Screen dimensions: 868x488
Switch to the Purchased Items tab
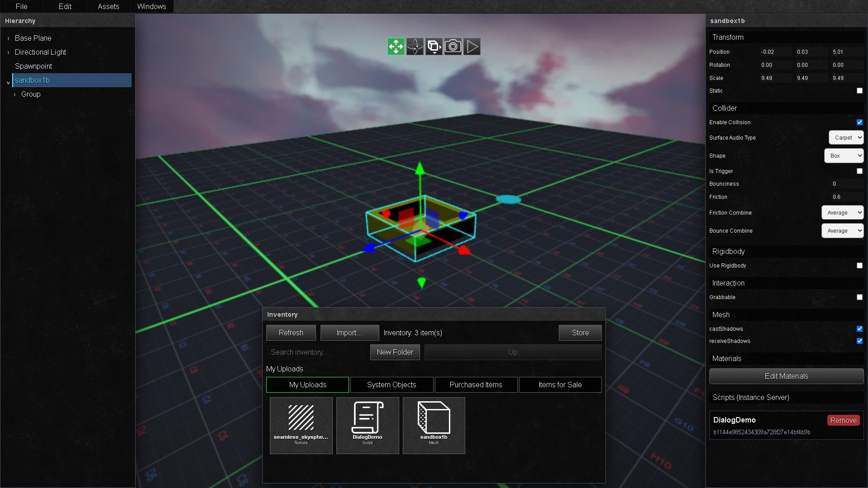tap(476, 385)
